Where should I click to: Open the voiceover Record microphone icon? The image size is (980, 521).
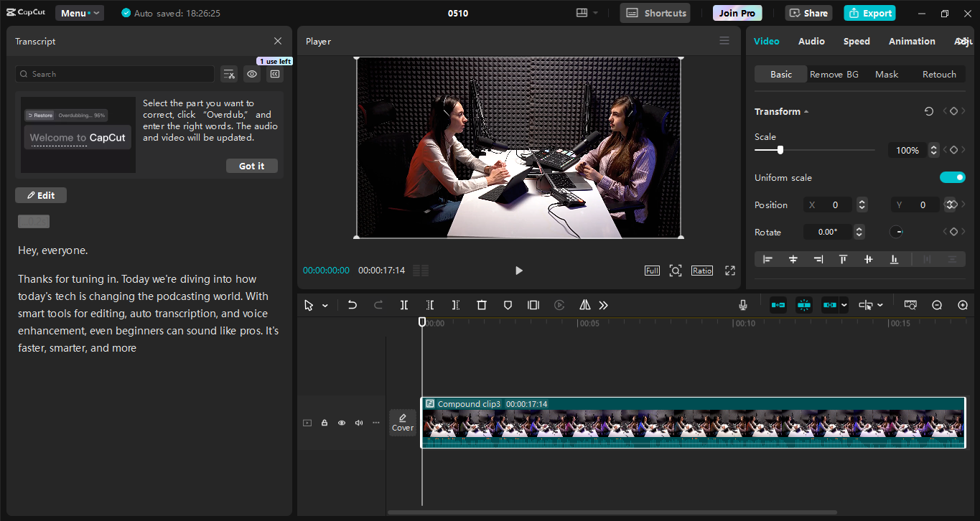[x=742, y=304]
